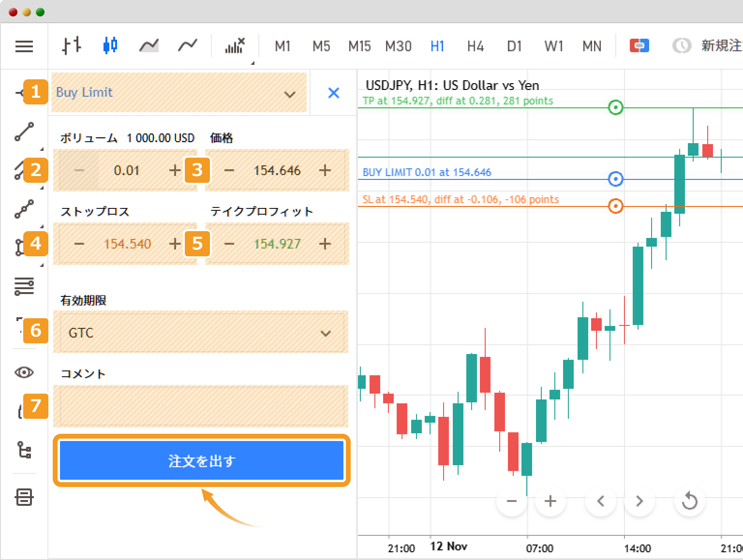Click the BUY LIMIT 0.01 at 154.646 label
This screenshot has width=743, height=560.
[427, 172]
